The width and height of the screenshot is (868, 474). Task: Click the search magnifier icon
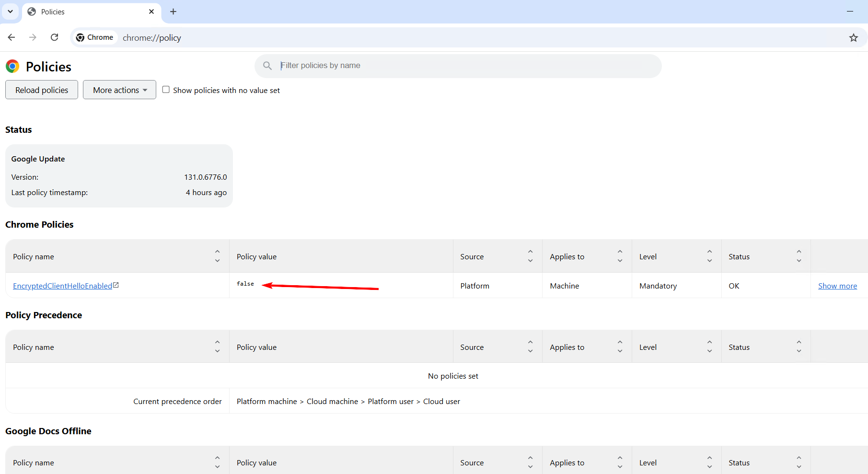pos(267,66)
